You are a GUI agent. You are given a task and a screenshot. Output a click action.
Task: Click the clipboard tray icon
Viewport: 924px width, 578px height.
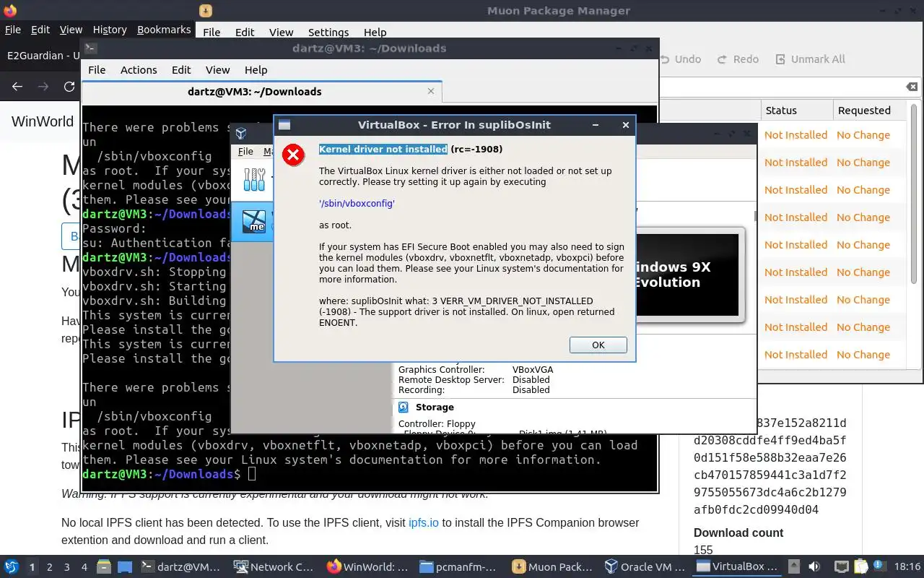860,567
